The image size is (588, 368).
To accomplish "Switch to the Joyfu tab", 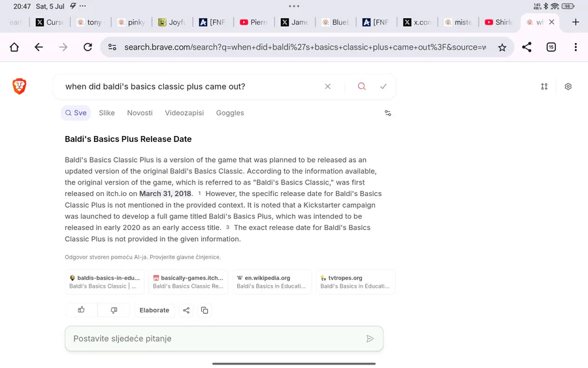I will click(172, 22).
